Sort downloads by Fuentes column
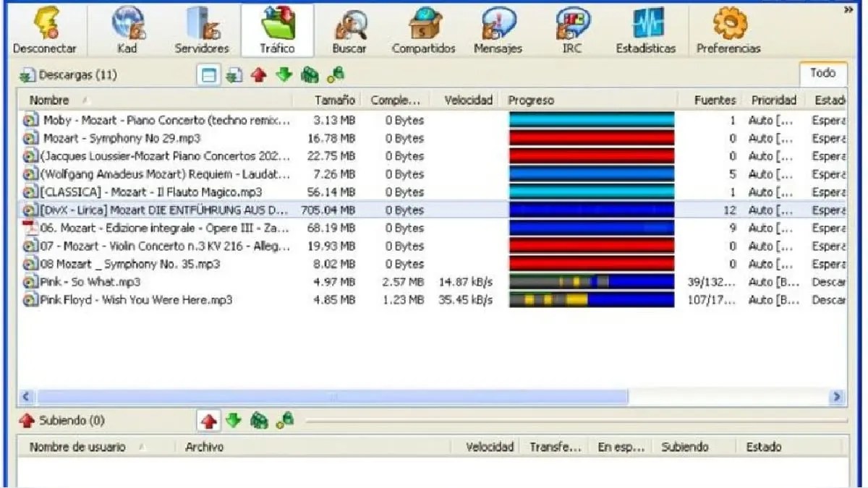This screenshot has width=868, height=488. [710, 100]
